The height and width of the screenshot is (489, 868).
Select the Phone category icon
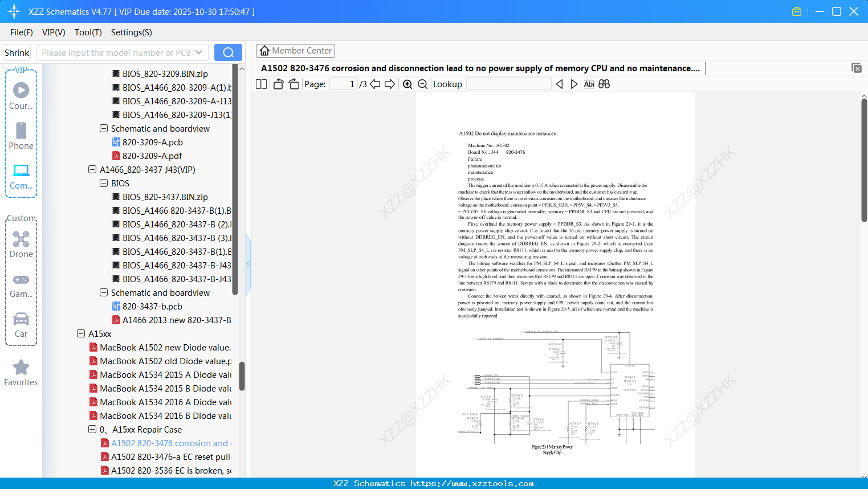click(21, 136)
